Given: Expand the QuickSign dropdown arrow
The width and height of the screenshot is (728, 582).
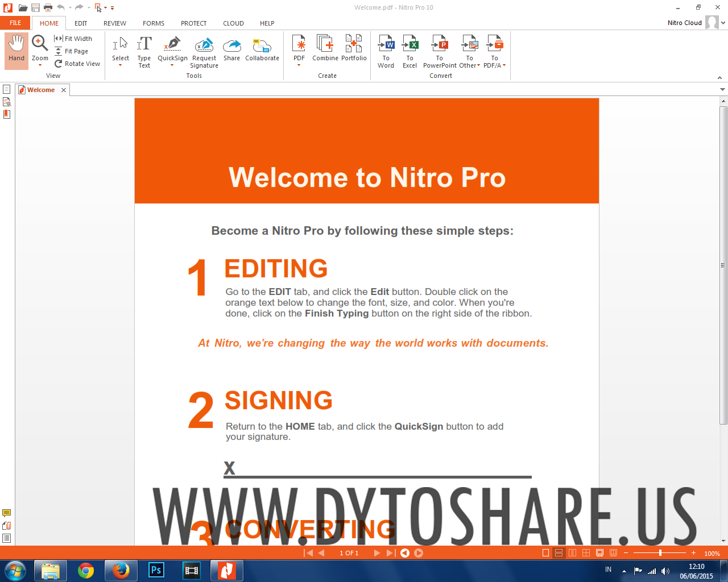Looking at the screenshot, I should pos(172,65).
